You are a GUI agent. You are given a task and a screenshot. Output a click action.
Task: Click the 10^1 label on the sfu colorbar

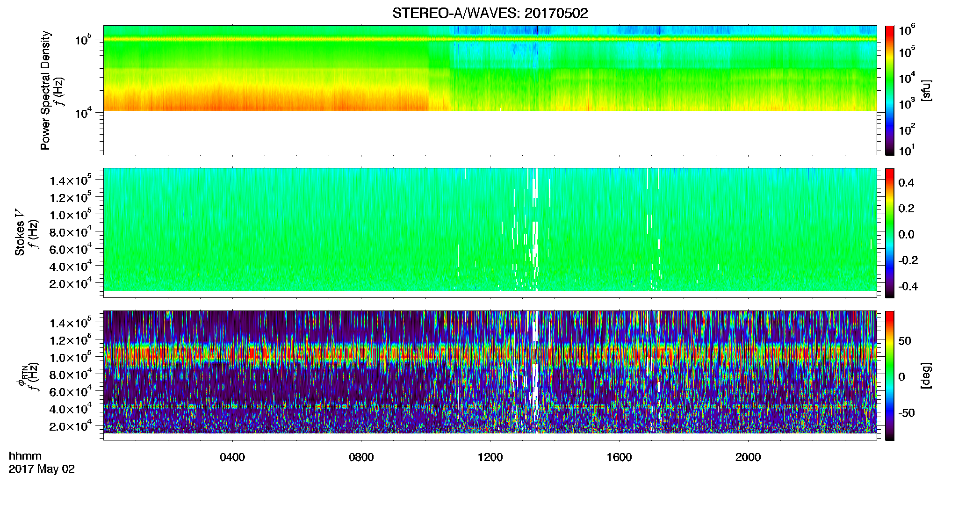(x=907, y=150)
